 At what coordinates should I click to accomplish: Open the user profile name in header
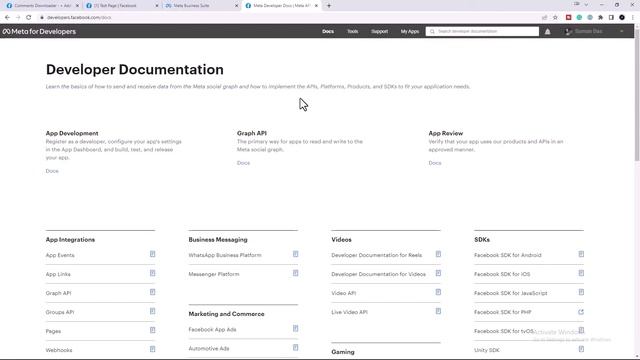589,31
